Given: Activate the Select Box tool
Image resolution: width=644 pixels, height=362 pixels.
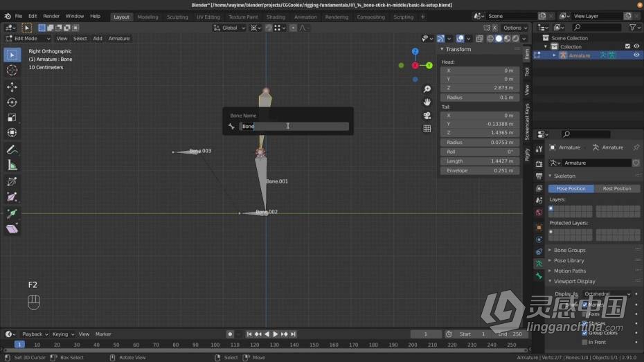Looking at the screenshot, I should (x=12, y=55).
